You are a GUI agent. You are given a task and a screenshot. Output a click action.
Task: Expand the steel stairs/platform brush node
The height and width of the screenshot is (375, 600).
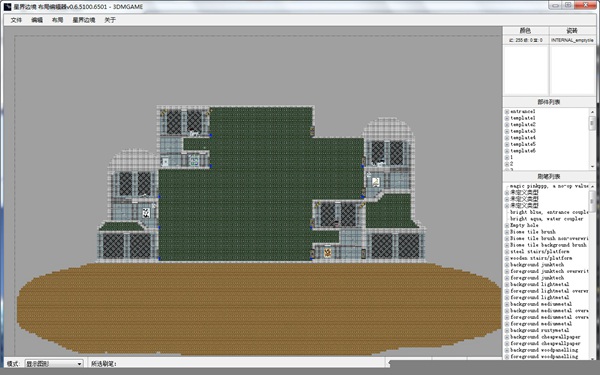click(x=507, y=252)
